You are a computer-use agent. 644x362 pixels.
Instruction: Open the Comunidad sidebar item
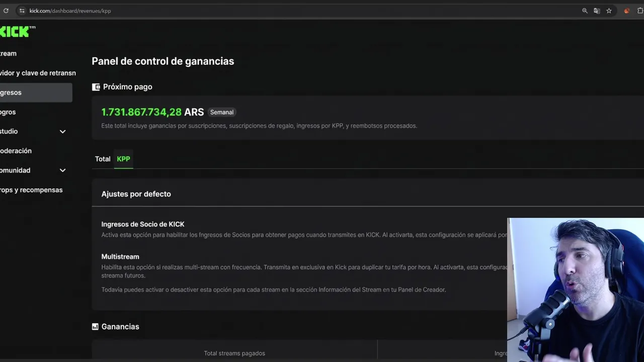[x=15, y=170]
